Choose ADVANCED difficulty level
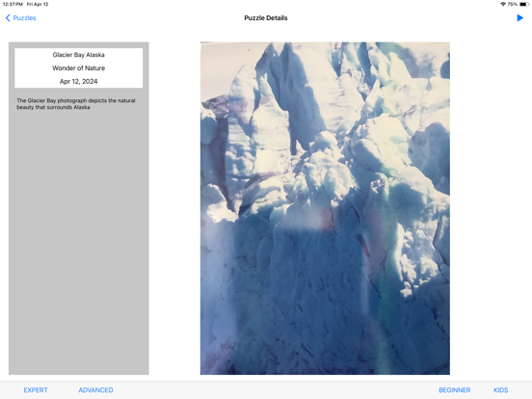Screen dimensions: 532x399 (95, 390)
